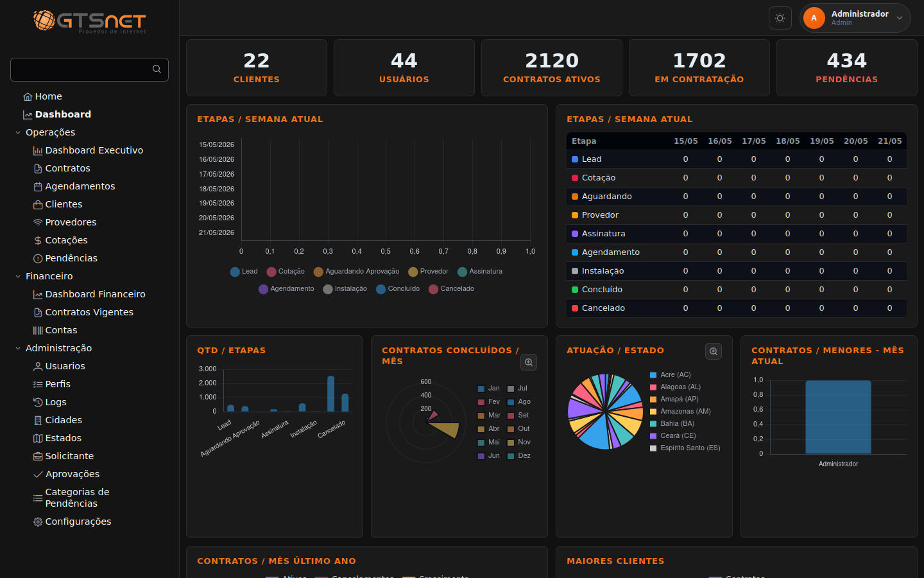Image resolution: width=924 pixels, height=578 pixels.
Task: Click the sidebar search input field
Action: click(89, 69)
